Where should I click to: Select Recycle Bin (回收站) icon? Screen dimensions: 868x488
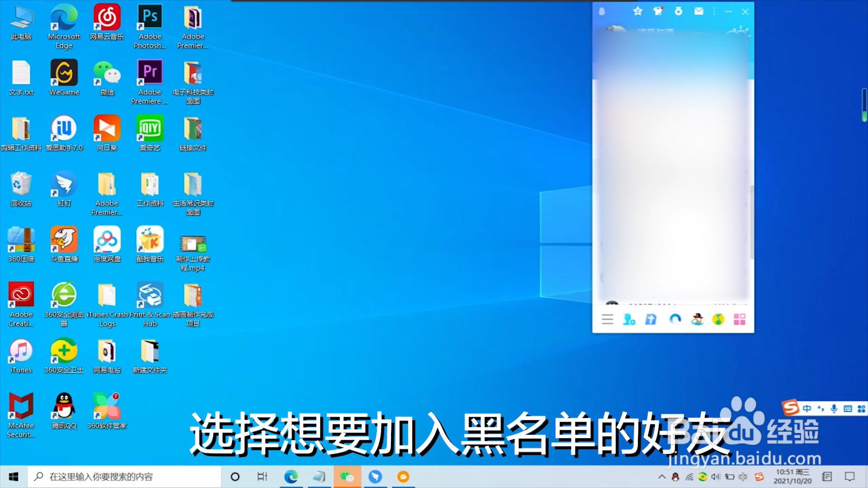click(21, 188)
